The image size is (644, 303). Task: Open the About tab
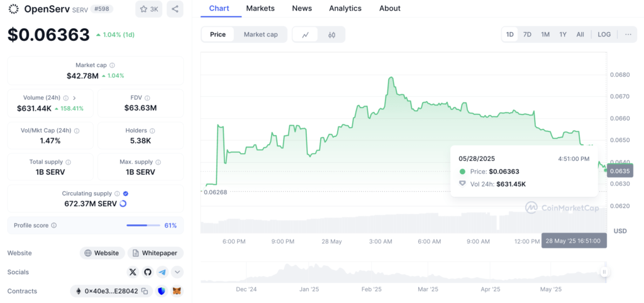pyautogui.click(x=390, y=8)
